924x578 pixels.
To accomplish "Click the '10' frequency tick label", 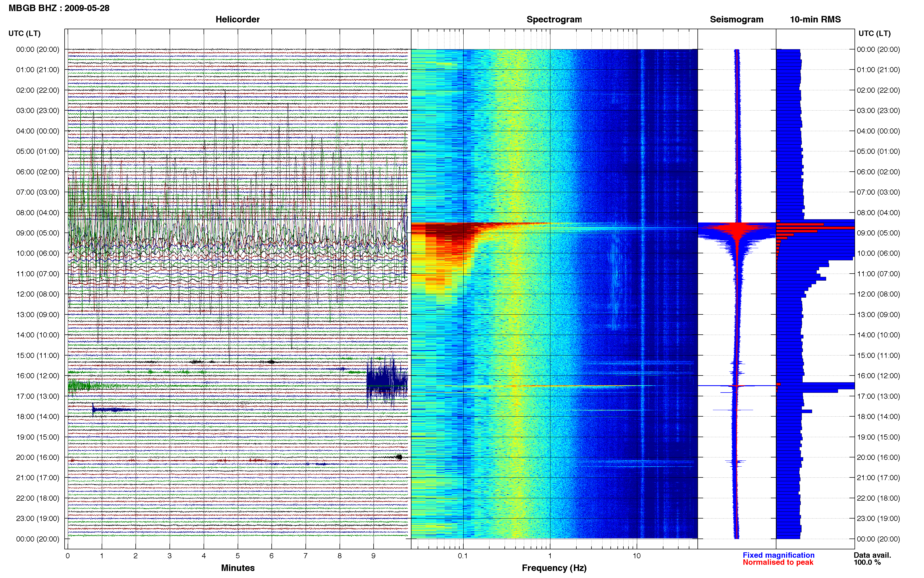I will pyautogui.click(x=636, y=556).
